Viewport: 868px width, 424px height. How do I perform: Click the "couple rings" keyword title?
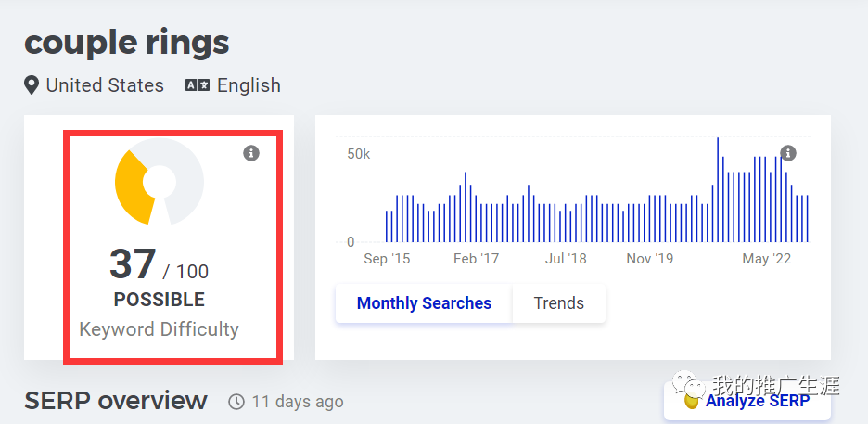pos(127,42)
